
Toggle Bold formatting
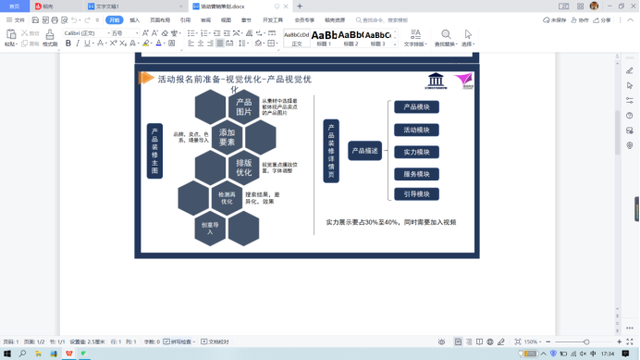click(x=68, y=43)
